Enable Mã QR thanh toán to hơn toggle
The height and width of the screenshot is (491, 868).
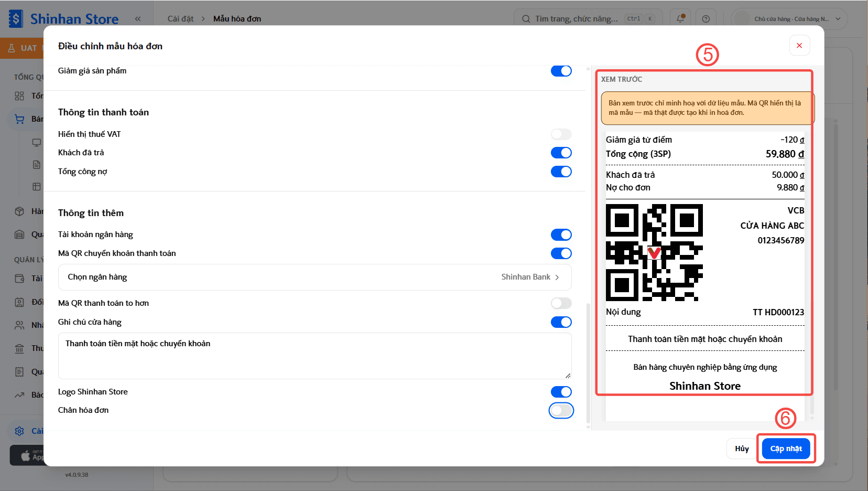tap(561, 303)
